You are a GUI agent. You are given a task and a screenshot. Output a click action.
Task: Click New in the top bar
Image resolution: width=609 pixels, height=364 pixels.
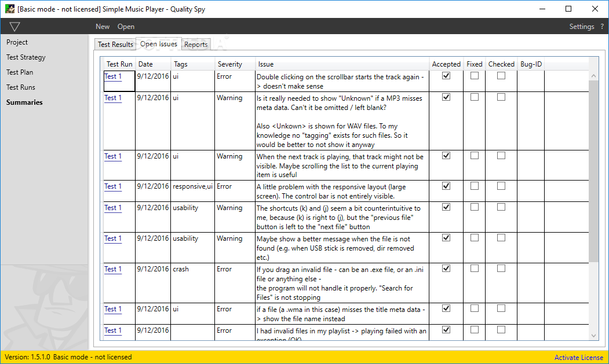pyautogui.click(x=103, y=27)
